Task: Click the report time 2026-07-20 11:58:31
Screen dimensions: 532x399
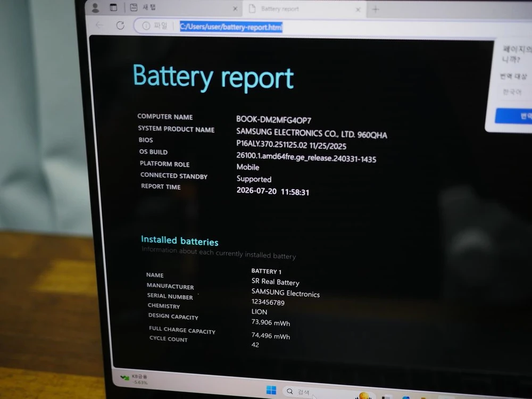Action: click(x=273, y=191)
